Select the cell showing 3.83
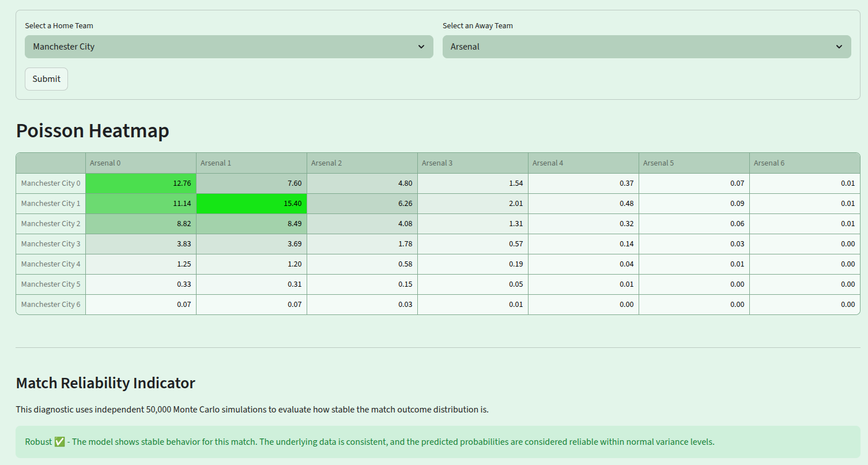 click(x=141, y=244)
